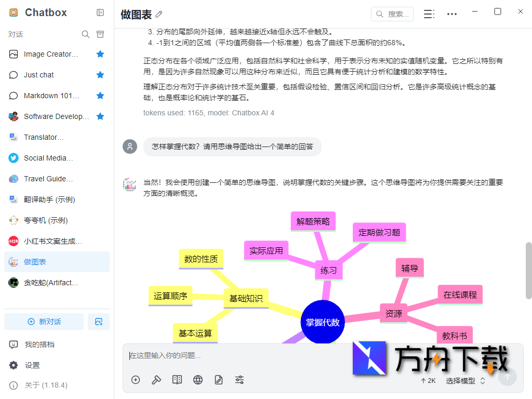Click the archive icon beside conversation search

pos(100,34)
